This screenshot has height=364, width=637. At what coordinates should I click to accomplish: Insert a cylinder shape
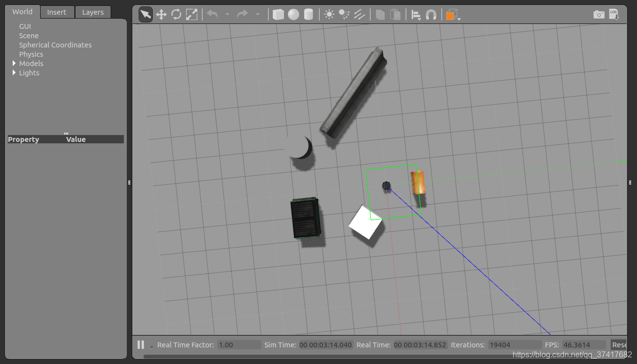[x=308, y=15]
